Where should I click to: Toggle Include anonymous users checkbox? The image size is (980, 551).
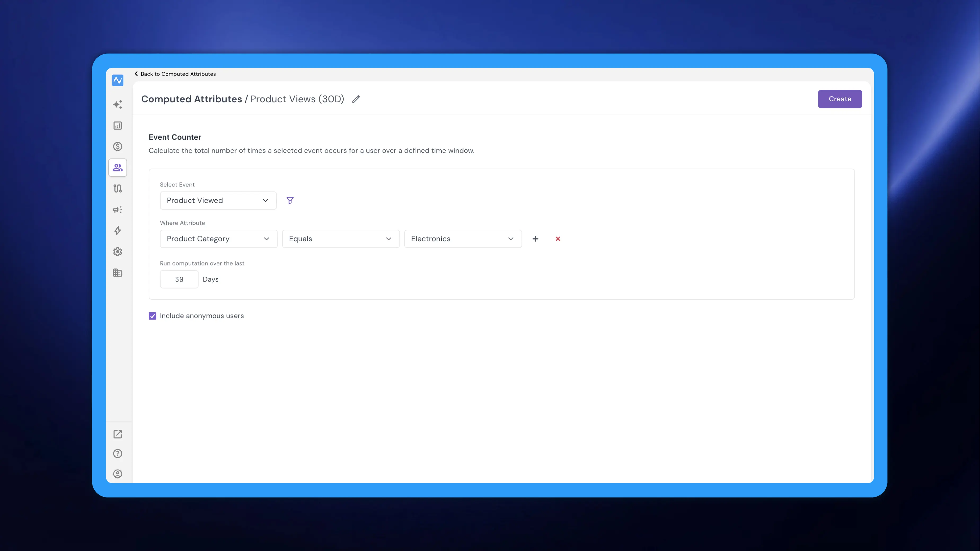point(152,316)
